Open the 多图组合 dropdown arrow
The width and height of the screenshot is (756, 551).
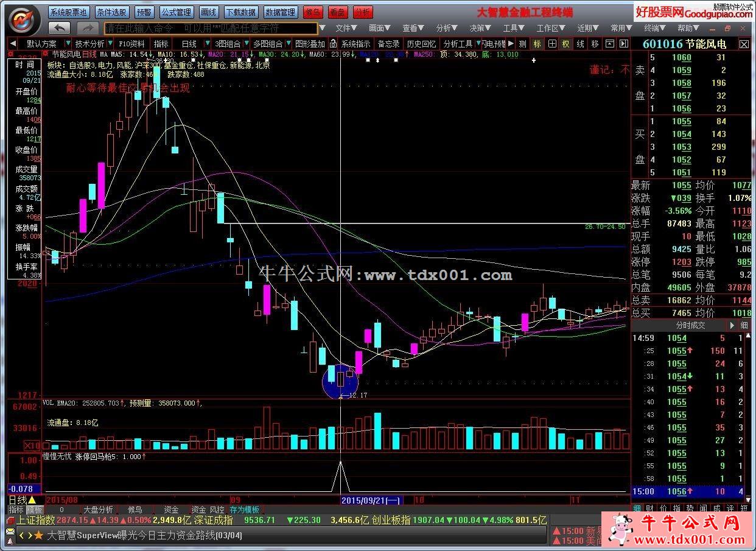point(287,44)
